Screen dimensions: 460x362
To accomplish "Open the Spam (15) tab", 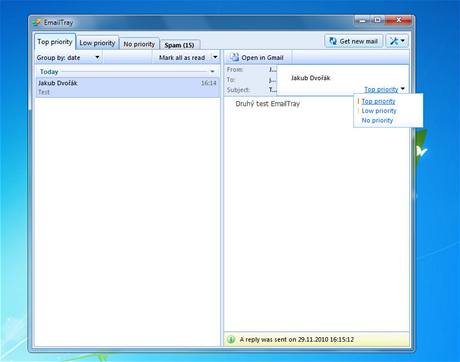I will coord(179,45).
